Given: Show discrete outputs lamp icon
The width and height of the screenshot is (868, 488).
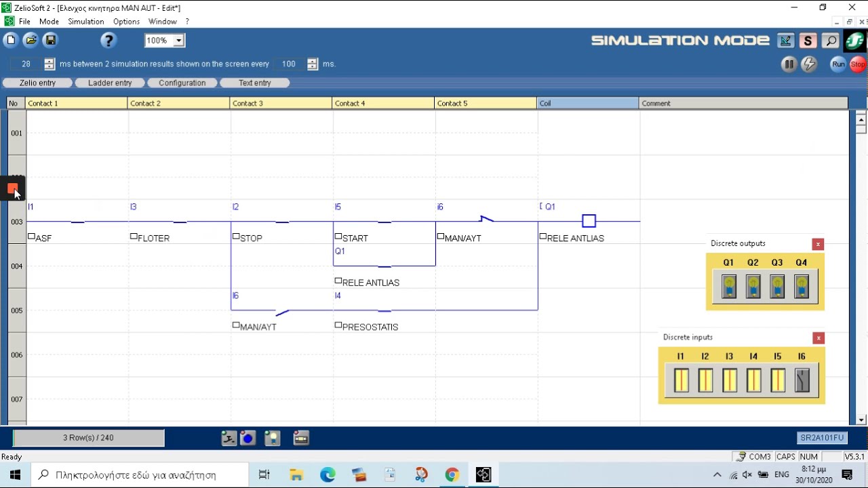Looking at the screenshot, I should tap(273, 439).
